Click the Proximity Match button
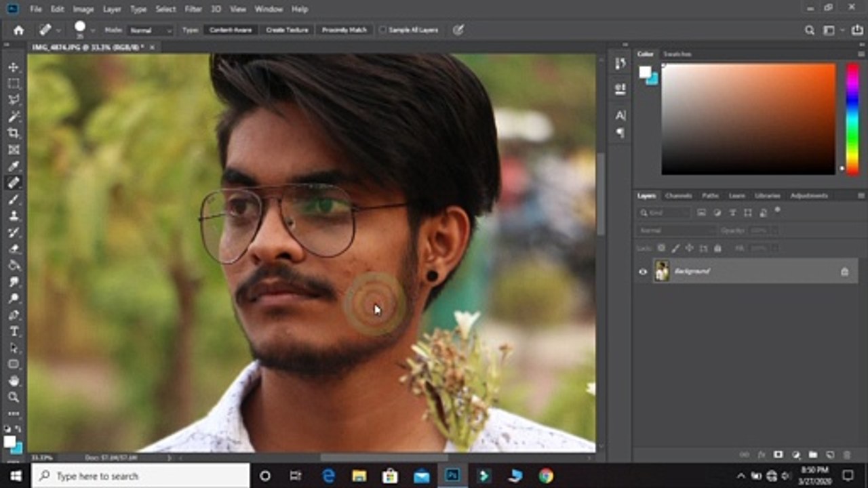This screenshot has width=868, height=488. pyautogui.click(x=344, y=30)
